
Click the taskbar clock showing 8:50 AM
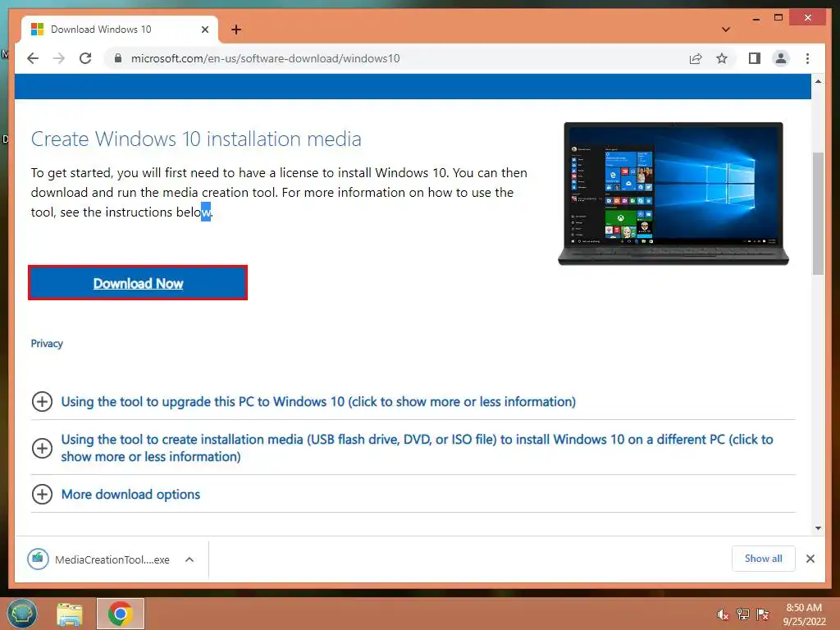point(804,614)
